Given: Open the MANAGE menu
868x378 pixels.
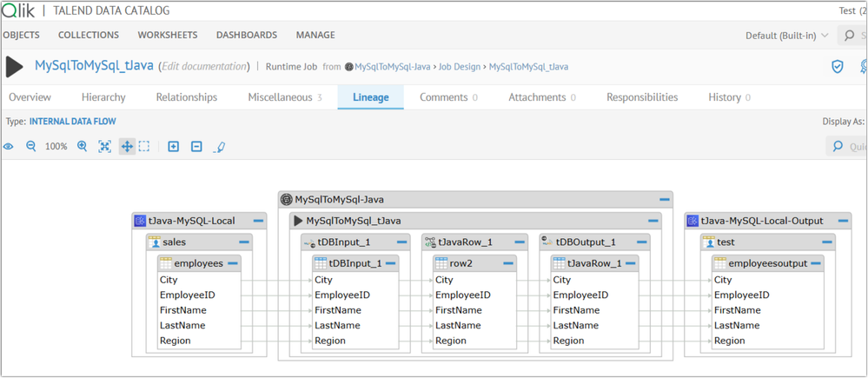Looking at the screenshot, I should pyautogui.click(x=315, y=35).
